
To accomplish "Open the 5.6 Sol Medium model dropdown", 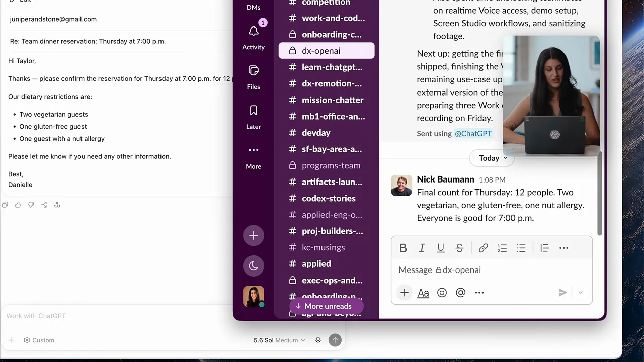I will (x=279, y=340).
